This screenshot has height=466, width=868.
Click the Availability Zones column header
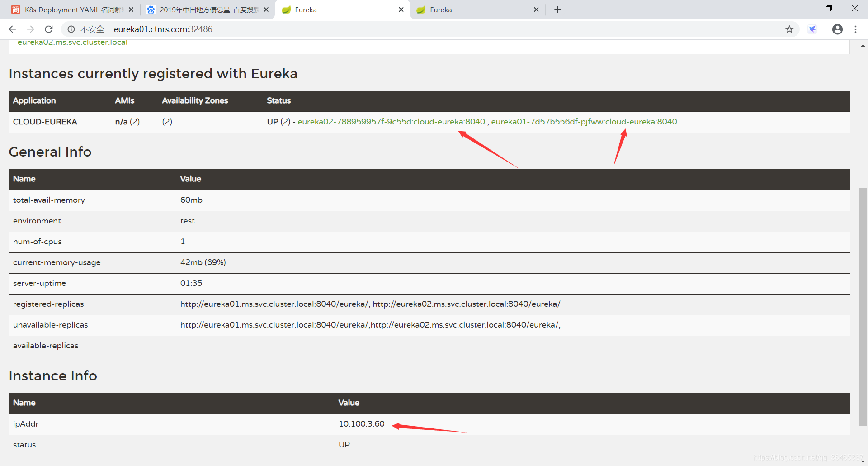point(195,100)
